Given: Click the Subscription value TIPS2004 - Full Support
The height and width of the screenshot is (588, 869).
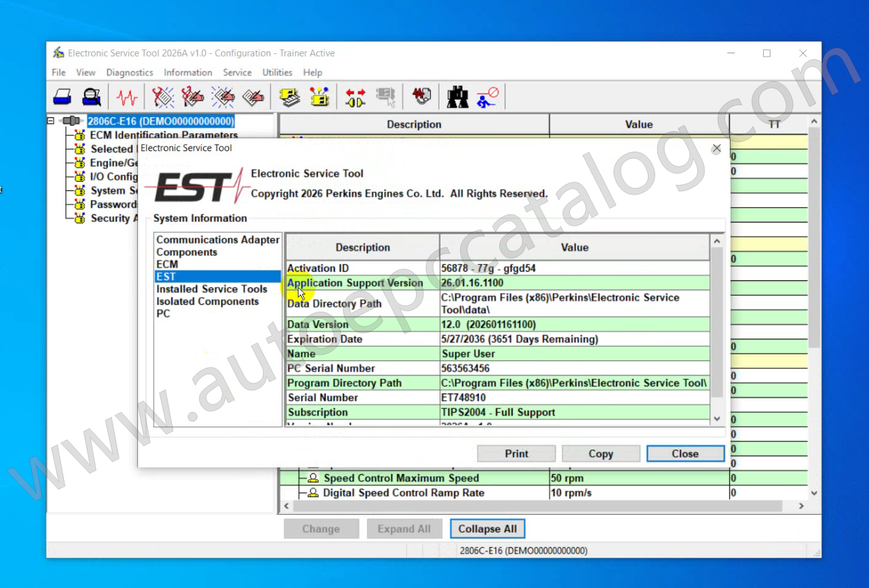Looking at the screenshot, I should [x=498, y=412].
